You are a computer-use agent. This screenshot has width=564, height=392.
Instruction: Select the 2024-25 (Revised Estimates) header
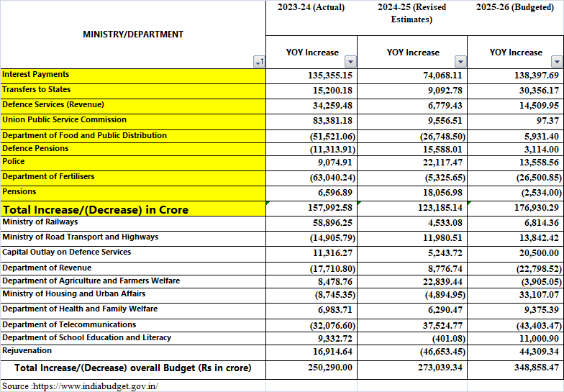(413, 13)
